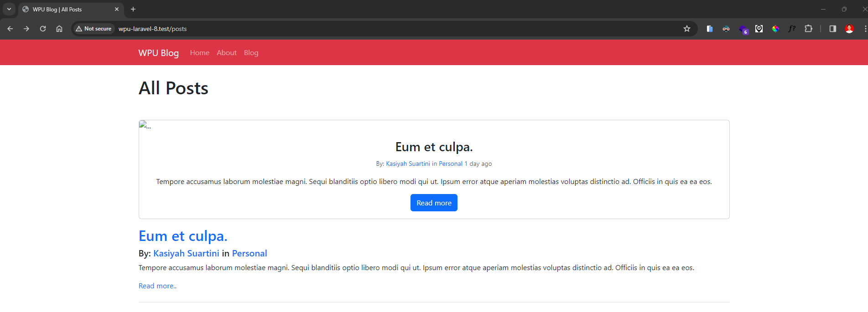Click the browser reload button
This screenshot has width=868, height=312.
point(43,29)
